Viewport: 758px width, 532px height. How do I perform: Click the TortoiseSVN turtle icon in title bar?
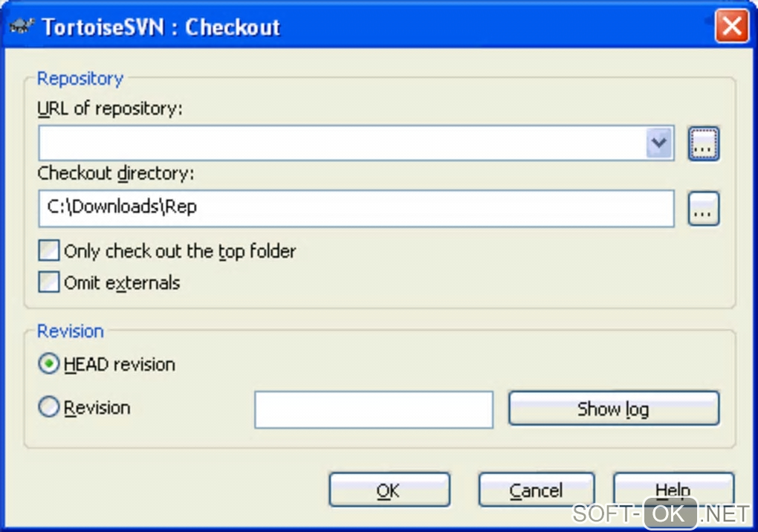(22, 26)
